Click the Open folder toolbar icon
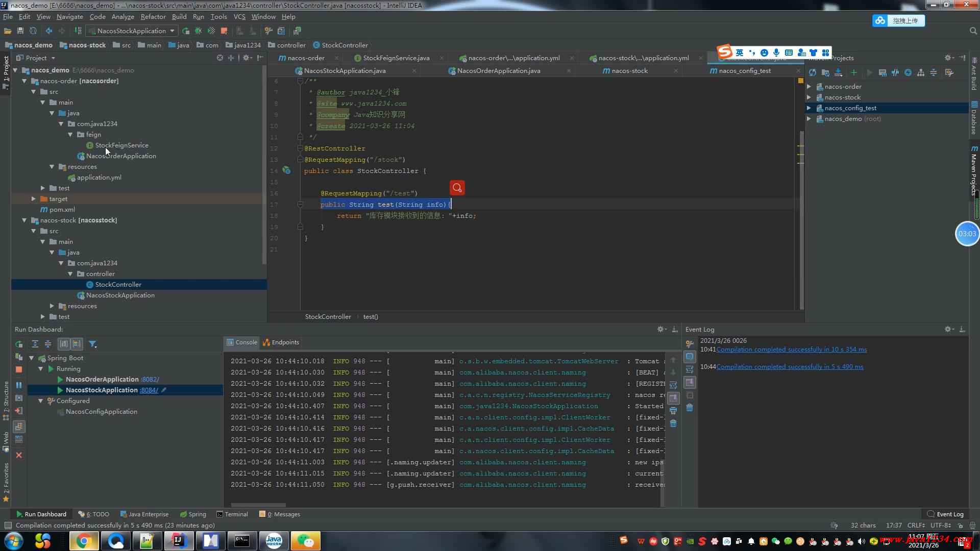 click(8, 31)
